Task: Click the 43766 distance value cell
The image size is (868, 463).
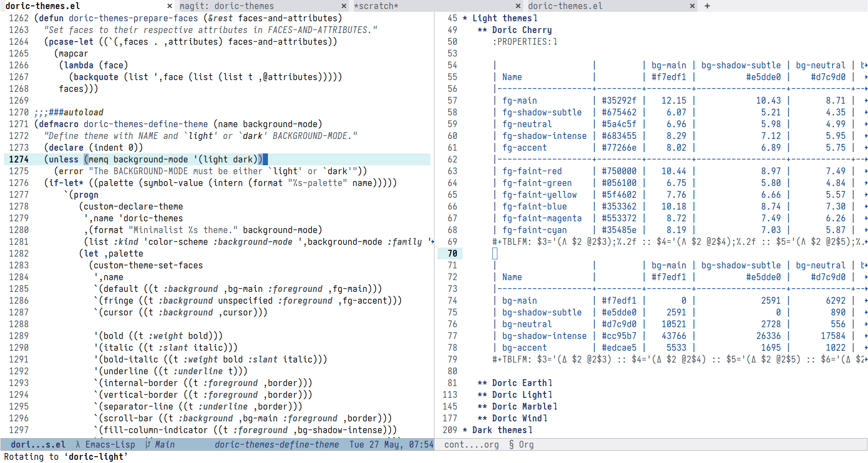Action: [x=673, y=336]
